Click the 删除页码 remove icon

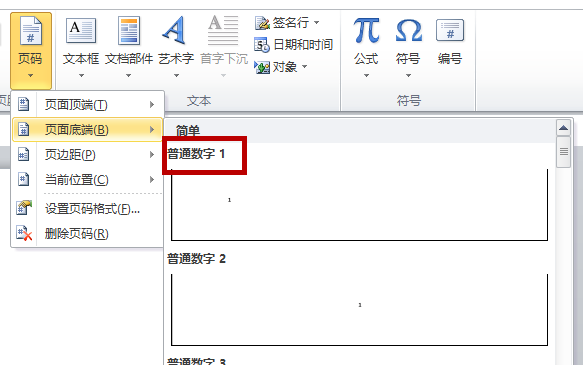(x=24, y=233)
